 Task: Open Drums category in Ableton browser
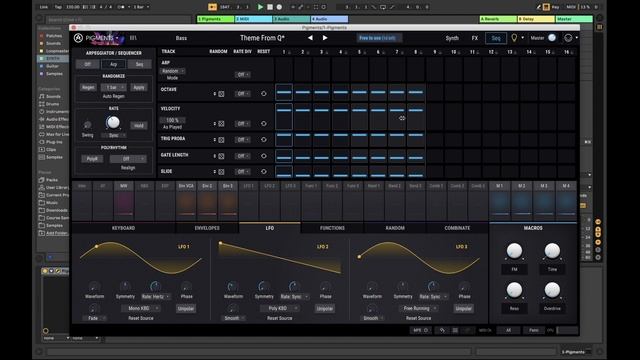52,104
